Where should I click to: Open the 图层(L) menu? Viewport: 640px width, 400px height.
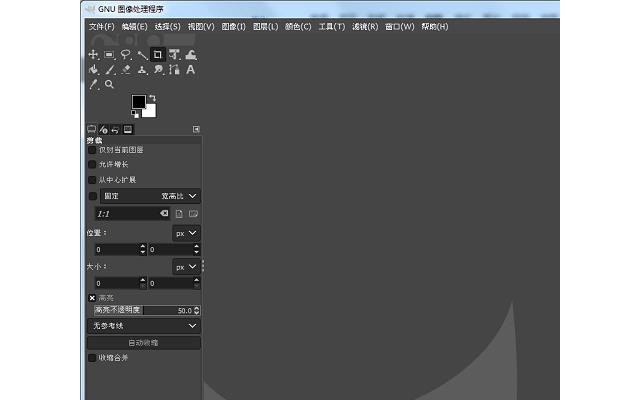(265, 27)
